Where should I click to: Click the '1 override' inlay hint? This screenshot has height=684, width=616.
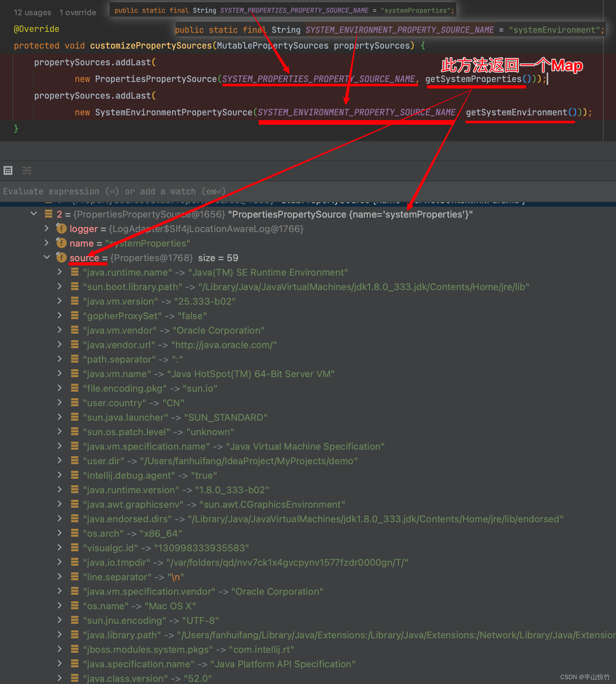click(x=78, y=12)
